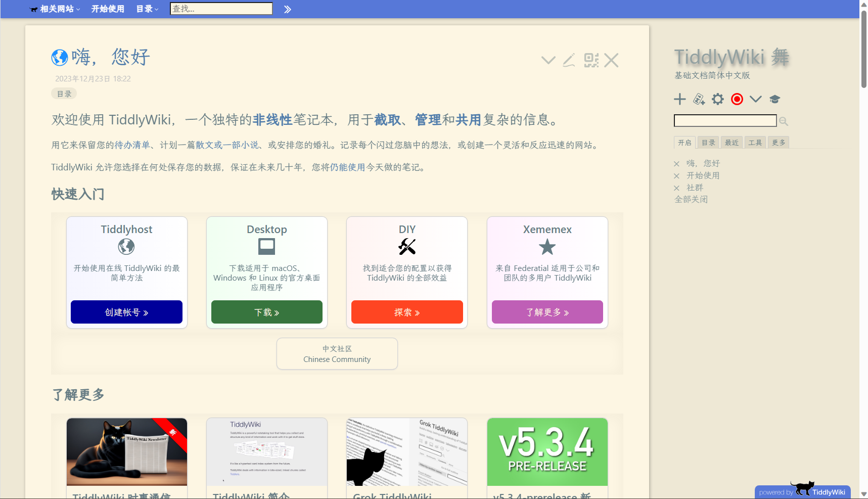This screenshot has height=499, width=868.
Task: Expand the sidebar more-actions chevron
Action: 756,99
